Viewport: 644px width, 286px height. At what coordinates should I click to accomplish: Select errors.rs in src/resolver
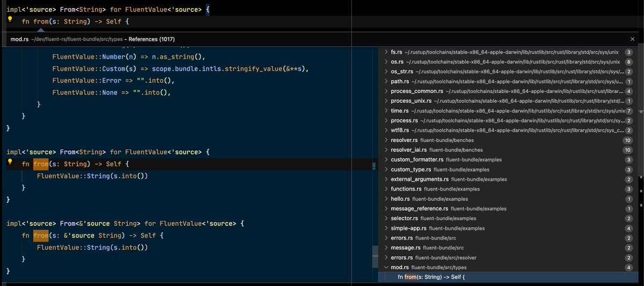pos(508,258)
